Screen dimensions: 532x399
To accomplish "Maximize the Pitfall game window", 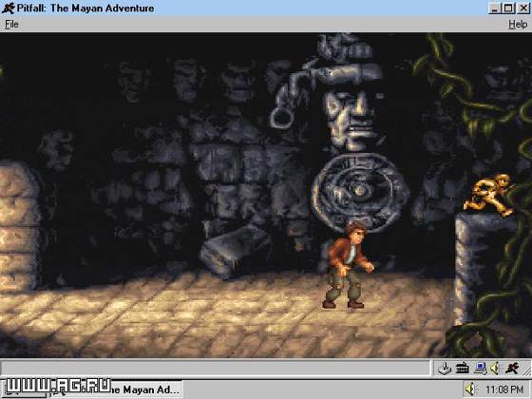I will coord(508,9).
